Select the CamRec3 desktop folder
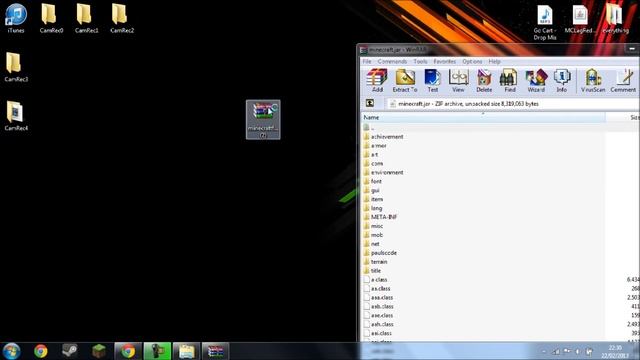The width and height of the screenshot is (640, 360). point(16,67)
